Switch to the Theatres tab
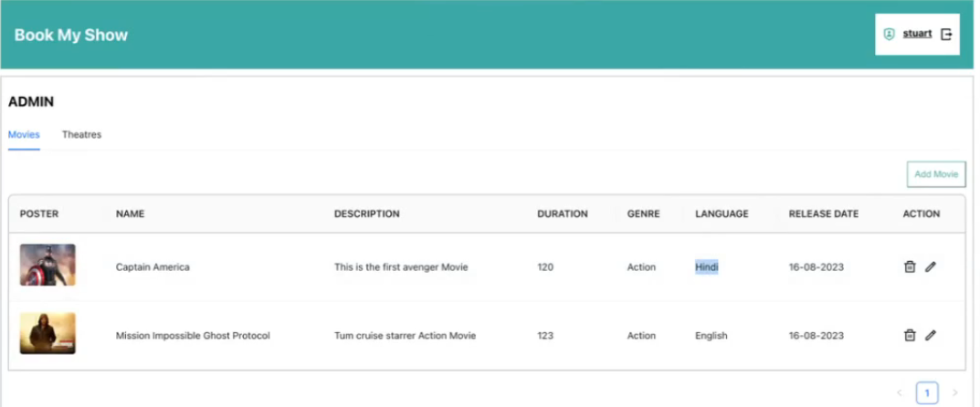Viewport: 980px width, 407px height. (81, 135)
